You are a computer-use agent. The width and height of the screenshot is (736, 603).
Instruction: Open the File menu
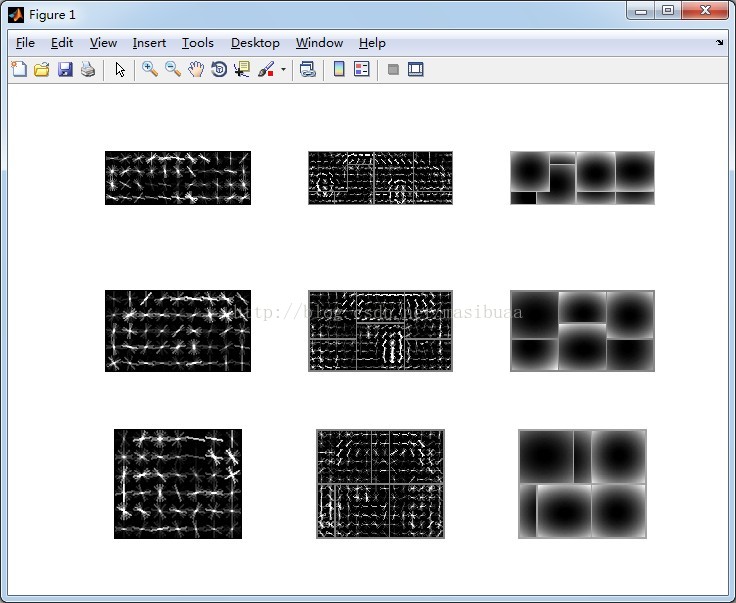coord(25,43)
